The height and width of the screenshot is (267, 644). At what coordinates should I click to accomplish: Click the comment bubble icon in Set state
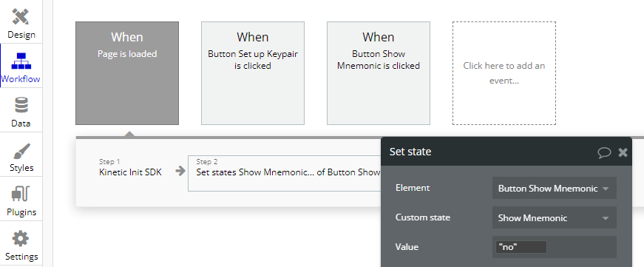tap(604, 152)
